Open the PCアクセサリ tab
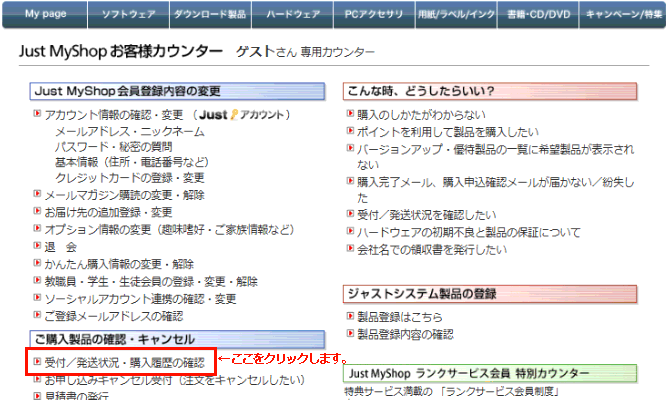Image resolution: width=670 pixels, height=402 pixels. click(x=374, y=14)
